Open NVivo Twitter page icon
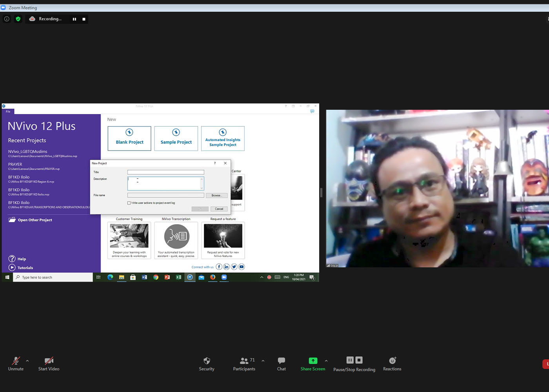Image resolution: width=549 pixels, height=392 pixels. pyautogui.click(x=234, y=267)
